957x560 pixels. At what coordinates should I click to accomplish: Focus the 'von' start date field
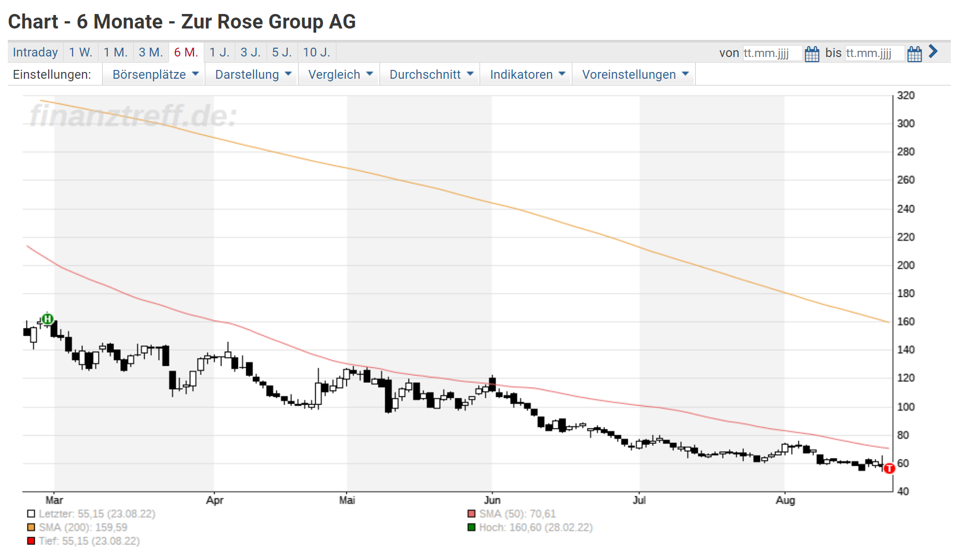772,53
